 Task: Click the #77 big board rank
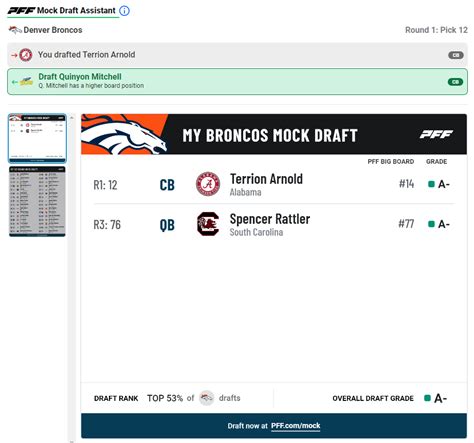click(406, 224)
